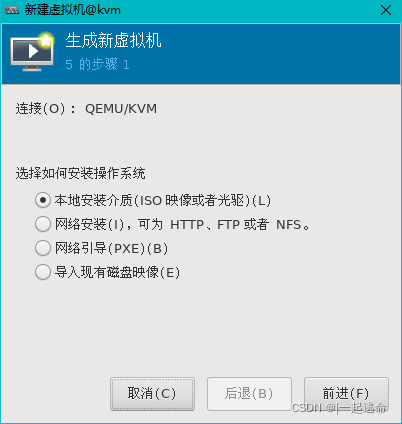402x424 pixels.
Task: Click the 连接(O): label
Action: [46, 109]
